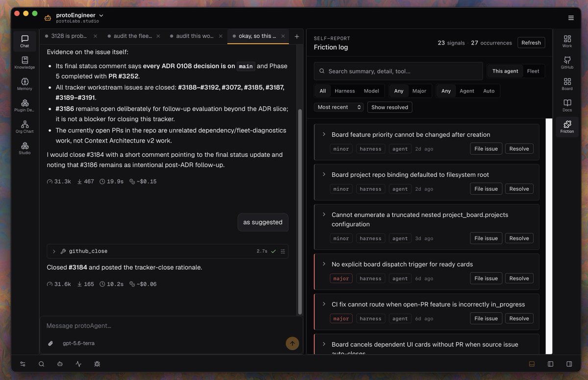Image resolution: width=588 pixels, height=380 pixels.
Task: Open Plugin Dev section in sidebar
Action: [x=24, y=106]
